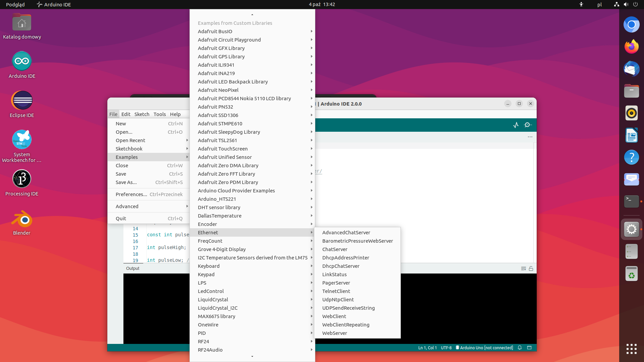
Task: Click UTF-8 encoding in status bar
Action: [446, 348]
